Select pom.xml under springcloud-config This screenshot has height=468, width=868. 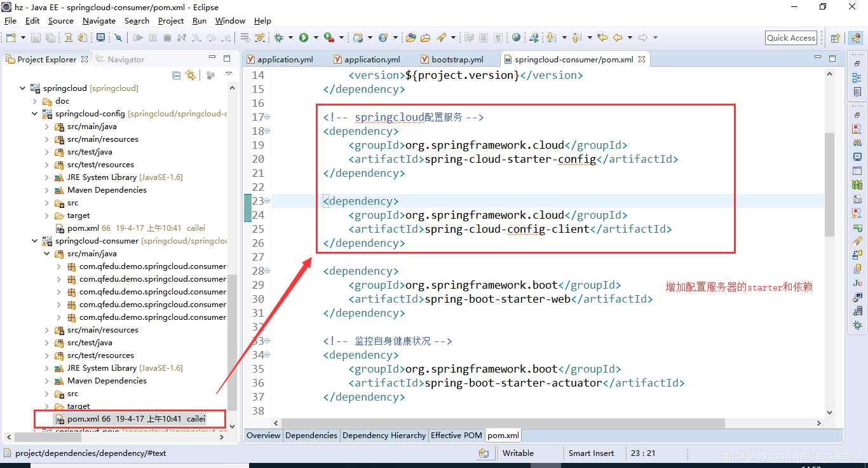tap(130, 228)
